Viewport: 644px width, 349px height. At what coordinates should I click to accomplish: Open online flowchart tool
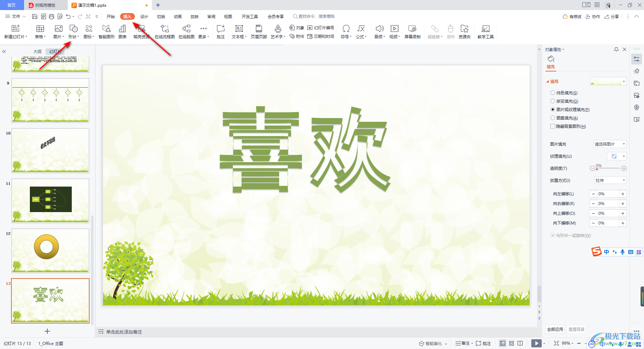pyautogui.click(x=164, y=32)
